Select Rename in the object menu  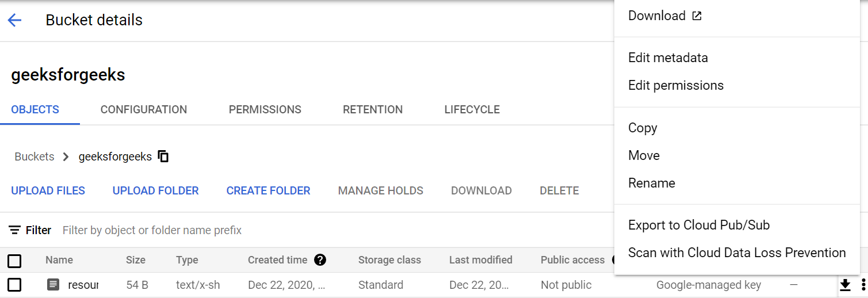[652, 183]
